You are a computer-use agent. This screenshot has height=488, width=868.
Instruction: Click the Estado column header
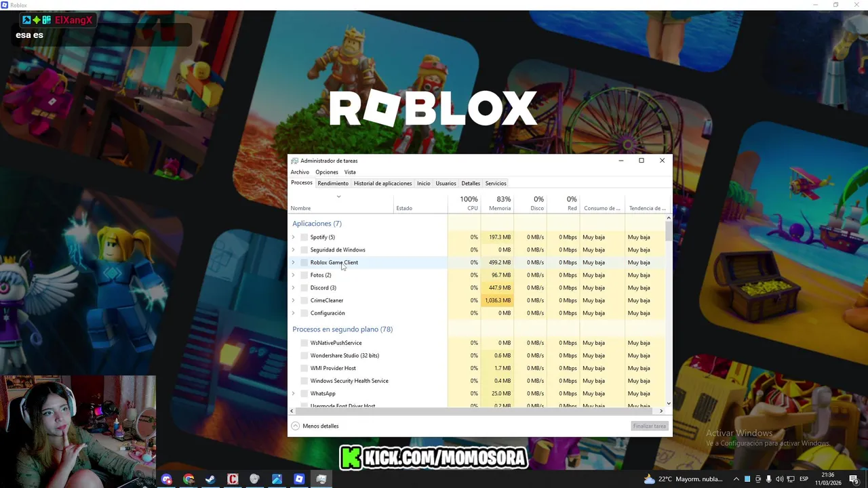[420, 203]
